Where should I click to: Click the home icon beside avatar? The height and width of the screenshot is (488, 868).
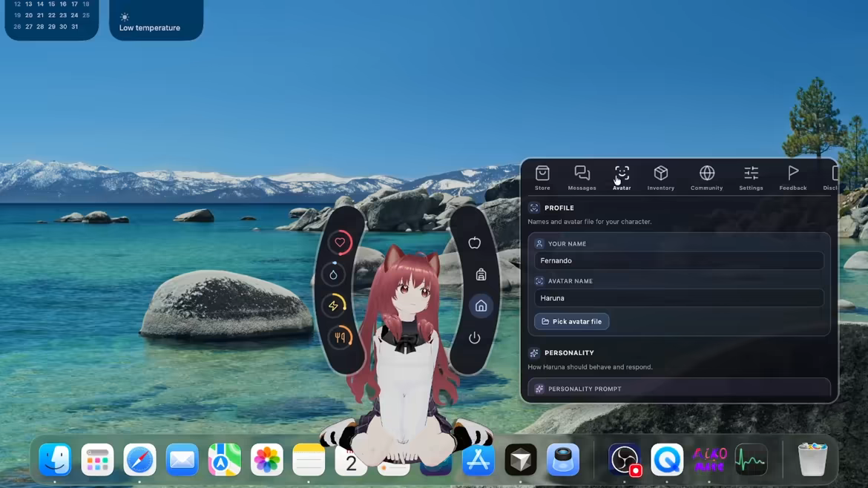481,306
